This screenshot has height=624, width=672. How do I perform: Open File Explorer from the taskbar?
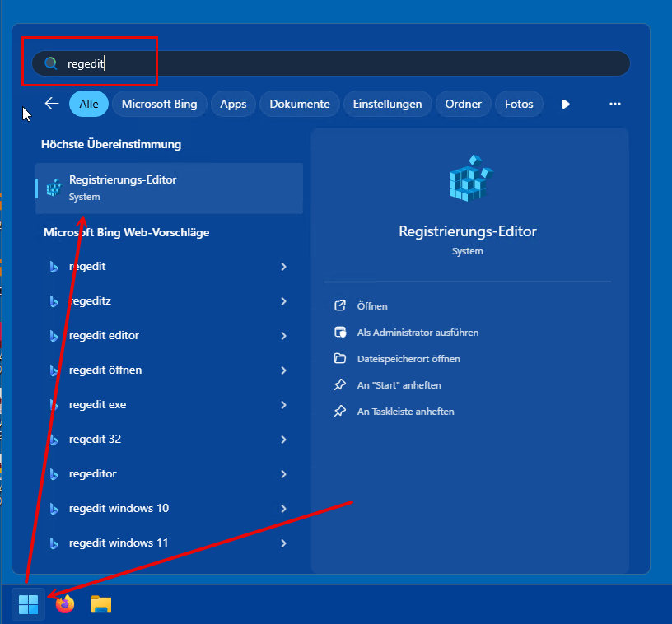coord(100,604)
